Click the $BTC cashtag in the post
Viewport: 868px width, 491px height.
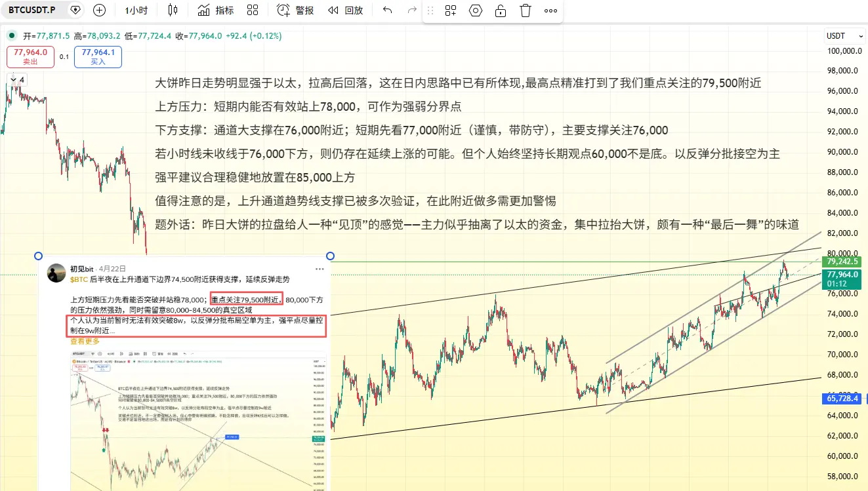(78, 279)
